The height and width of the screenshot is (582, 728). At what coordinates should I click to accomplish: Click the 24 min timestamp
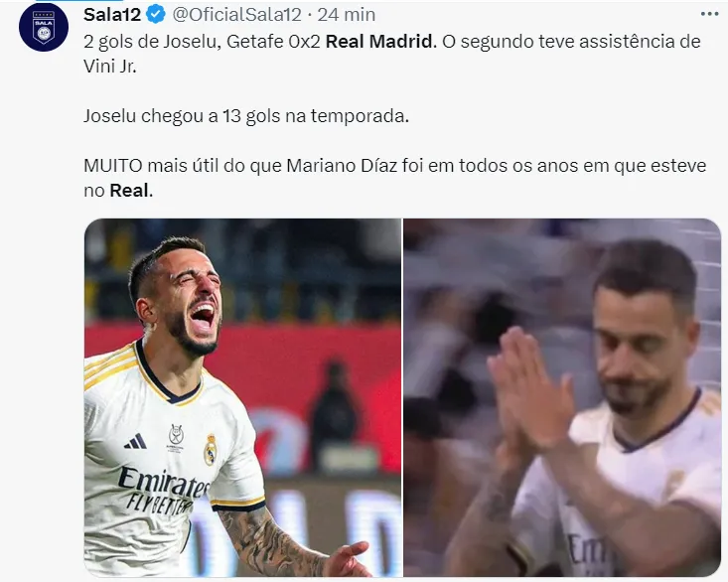[x=347, y=15]
